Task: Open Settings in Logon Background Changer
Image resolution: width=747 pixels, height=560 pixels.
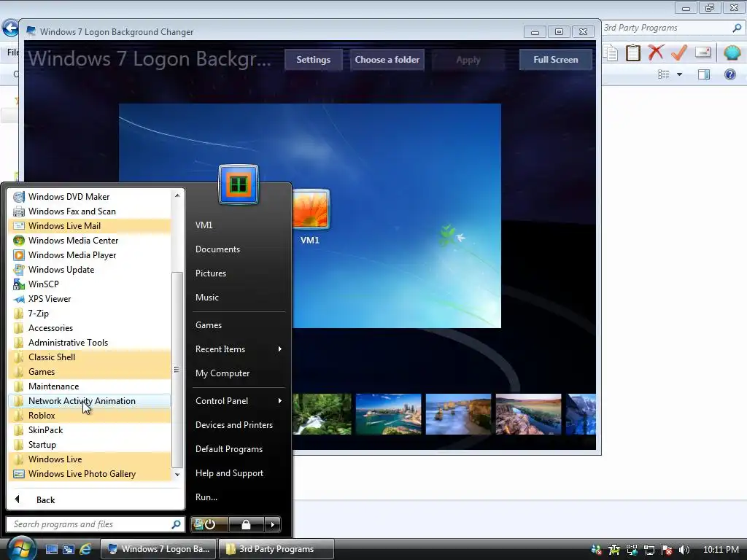Action: tap(314, 60)
